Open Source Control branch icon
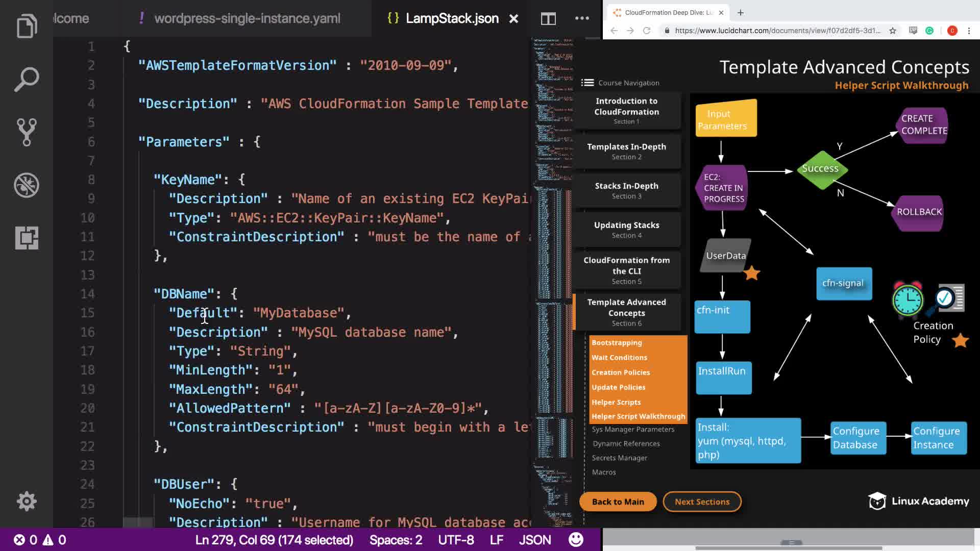The height and width of the screenshot is (551, 980). click(x=27, y=132)
